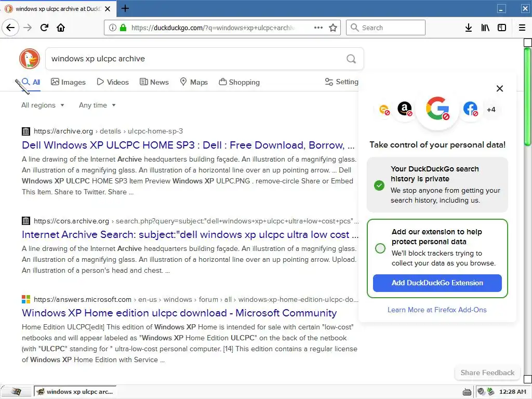532x399 pixels.
Task: Click the Microsoft favicon of third result
Action: tap(26, 299)
